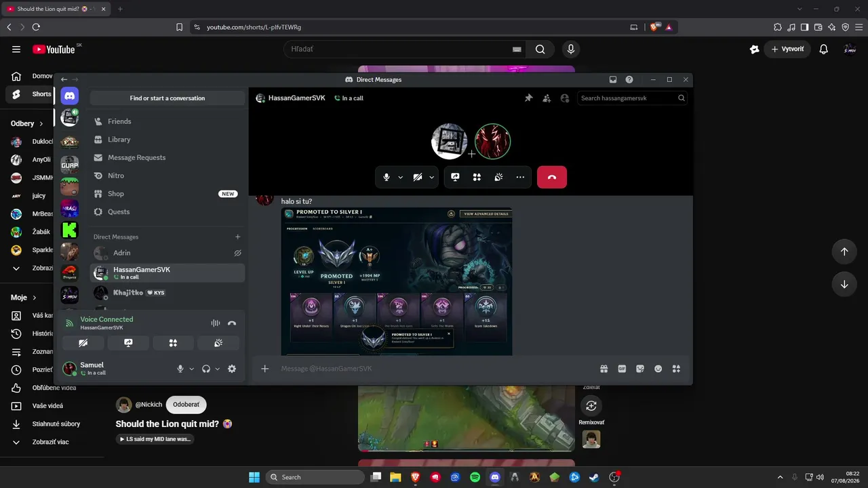Start YouTube voice search microphone
Viewport: 868px width, 488px height.
click(x=570, y=49)
